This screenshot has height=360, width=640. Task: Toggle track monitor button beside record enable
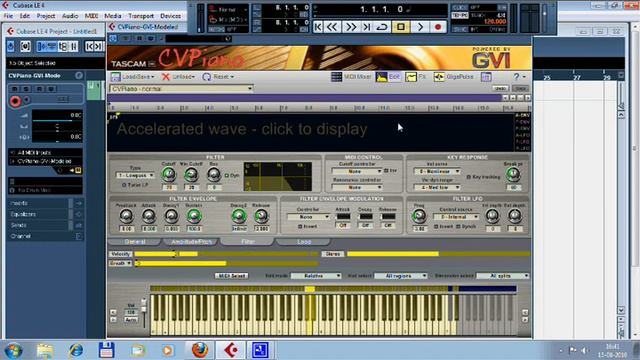(27, 100)
